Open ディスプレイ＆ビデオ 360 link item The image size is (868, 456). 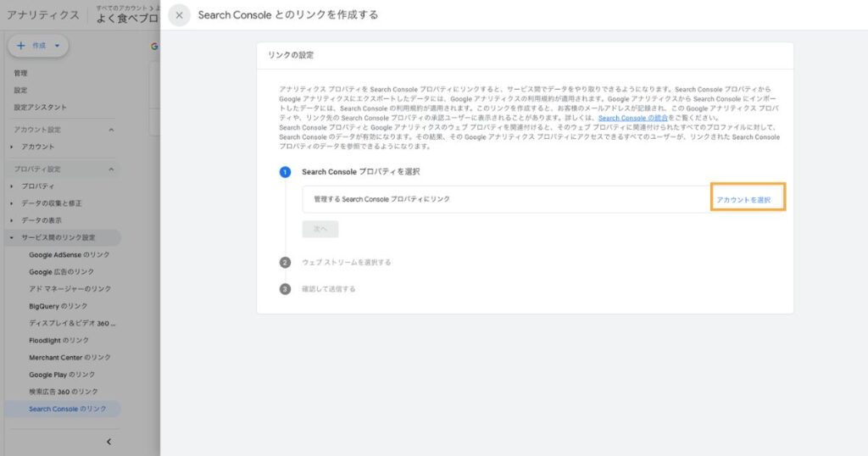pos(72,323)
